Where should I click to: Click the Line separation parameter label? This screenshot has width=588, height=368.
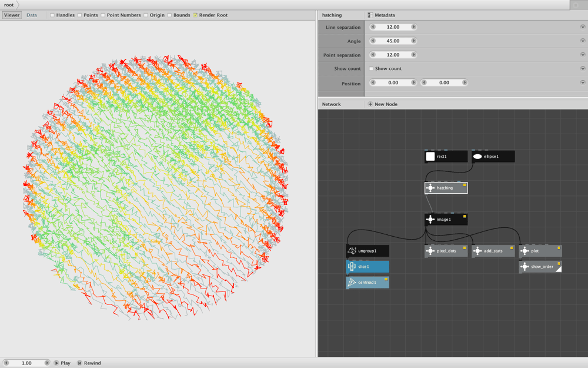click(x=343, y=28)
